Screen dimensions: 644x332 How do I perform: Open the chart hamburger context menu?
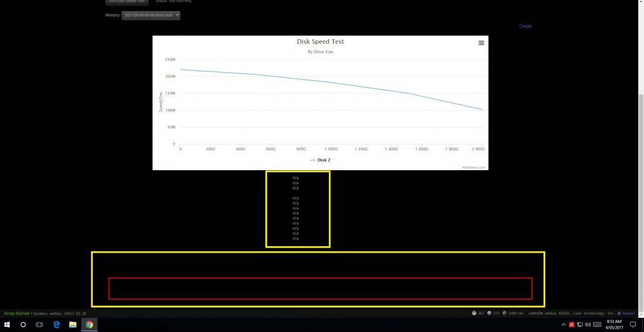pos(481,43)
